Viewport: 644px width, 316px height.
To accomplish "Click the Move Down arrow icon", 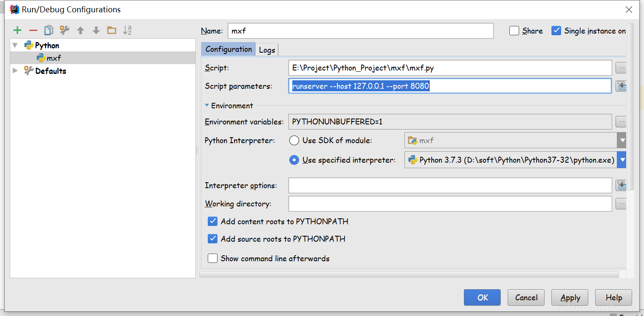I will 96,30.
